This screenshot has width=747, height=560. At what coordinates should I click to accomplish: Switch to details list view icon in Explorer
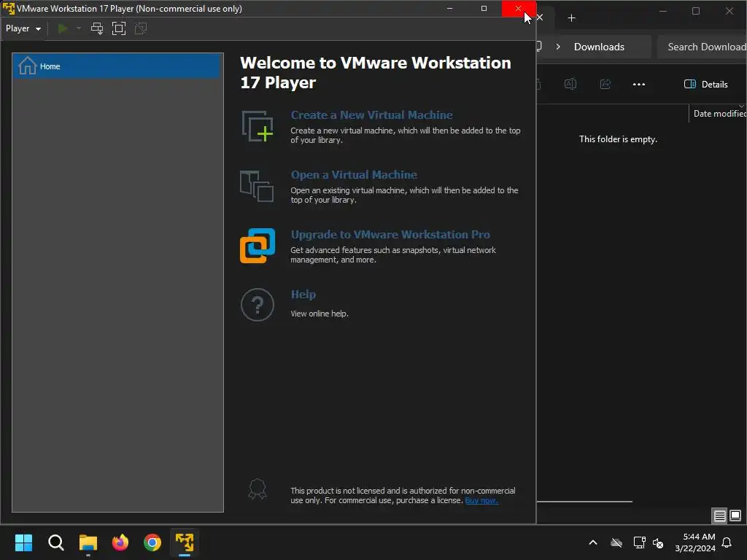tap(720, 516)
